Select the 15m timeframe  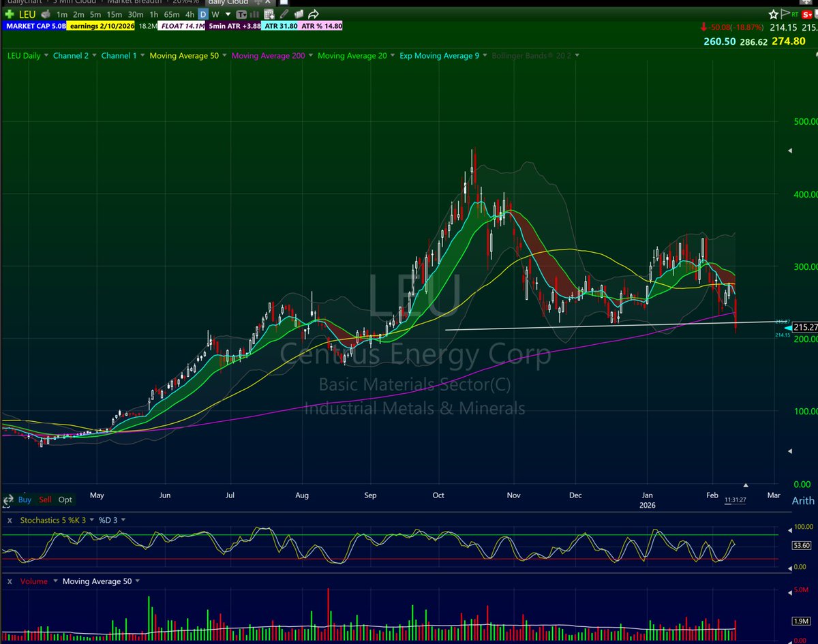click(x=115, y=14)
